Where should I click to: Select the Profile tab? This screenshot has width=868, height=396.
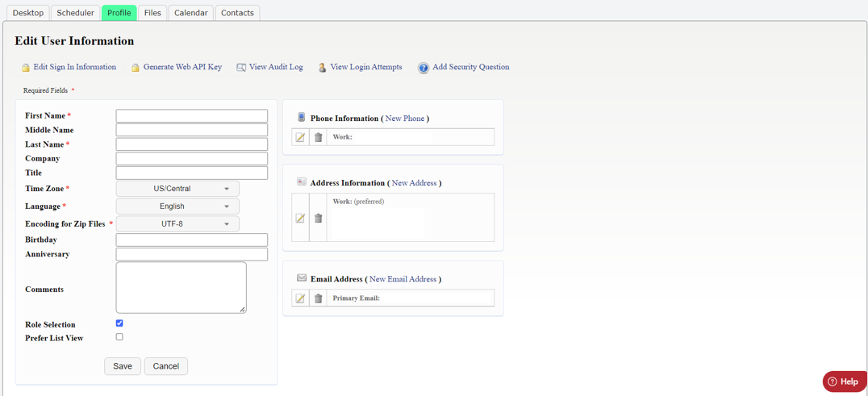coord(119,13)
